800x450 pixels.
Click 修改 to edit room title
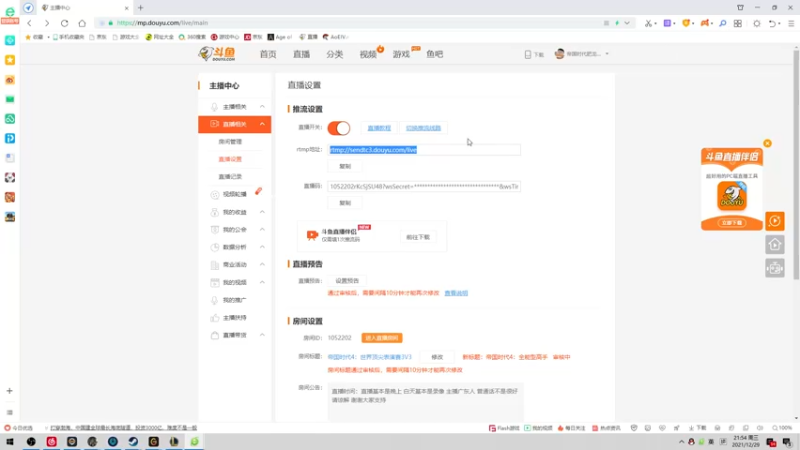[437, 357]
